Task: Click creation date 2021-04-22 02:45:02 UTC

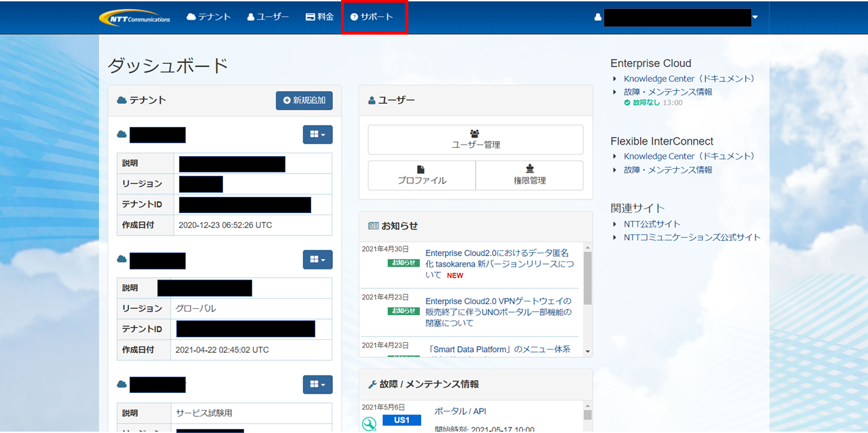Action: point(222,350)
